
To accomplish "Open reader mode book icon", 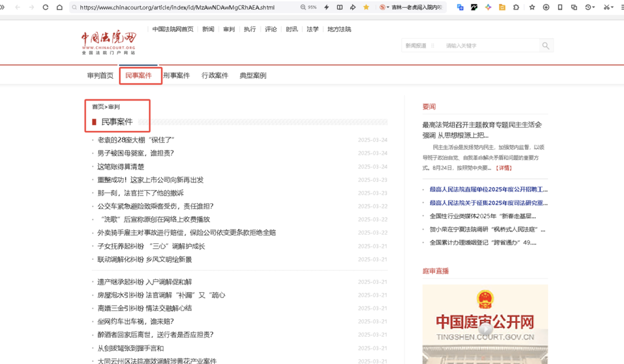I will coord(340,7).
